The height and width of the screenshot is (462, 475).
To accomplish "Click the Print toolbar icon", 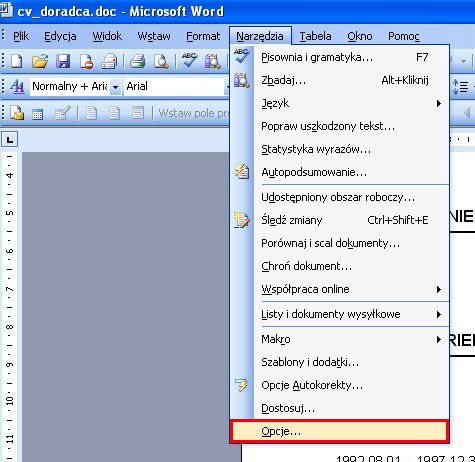I will (137, 61).
